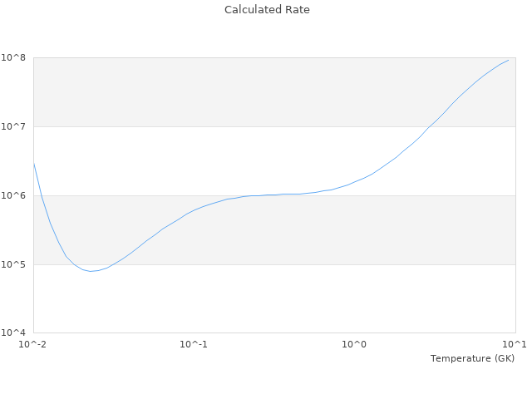The image size is (532, 399).
Task: Click the blue curve's top-right endpoint
Action: click(508, 60)
